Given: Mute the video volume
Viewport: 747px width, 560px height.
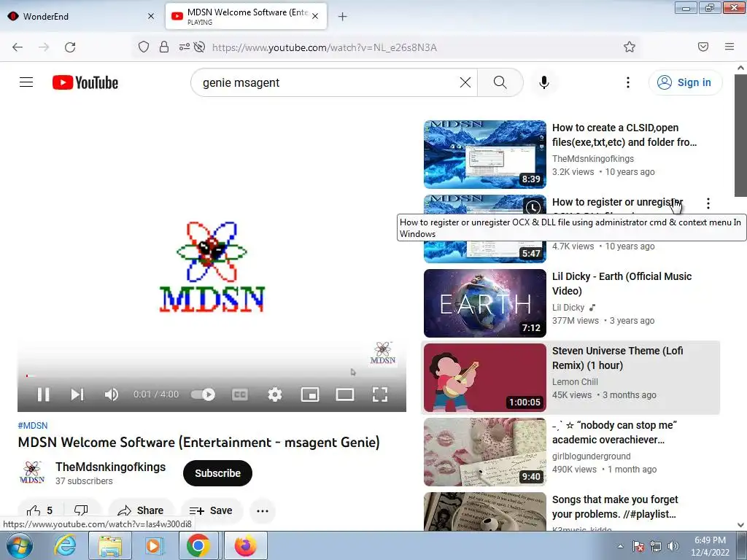Looking at the screenshot, I should point(112,394).
